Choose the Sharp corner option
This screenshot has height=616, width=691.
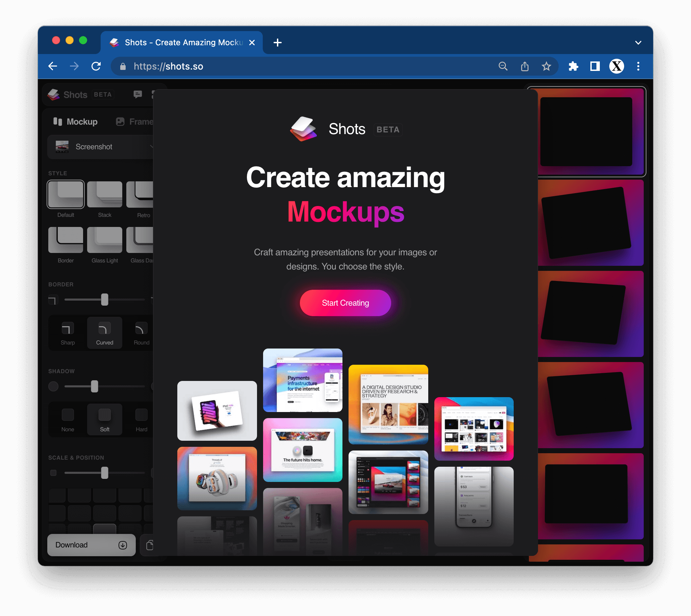68,333
